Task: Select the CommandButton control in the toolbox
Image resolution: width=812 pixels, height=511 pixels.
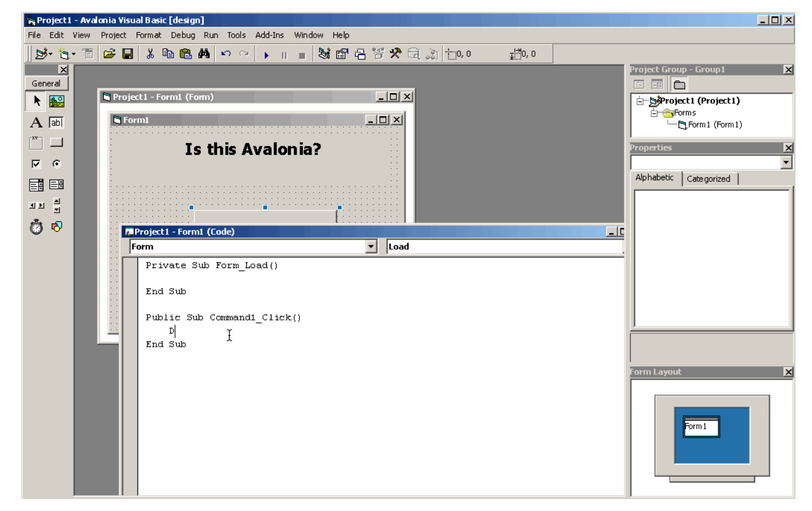Action: point(56,143)
